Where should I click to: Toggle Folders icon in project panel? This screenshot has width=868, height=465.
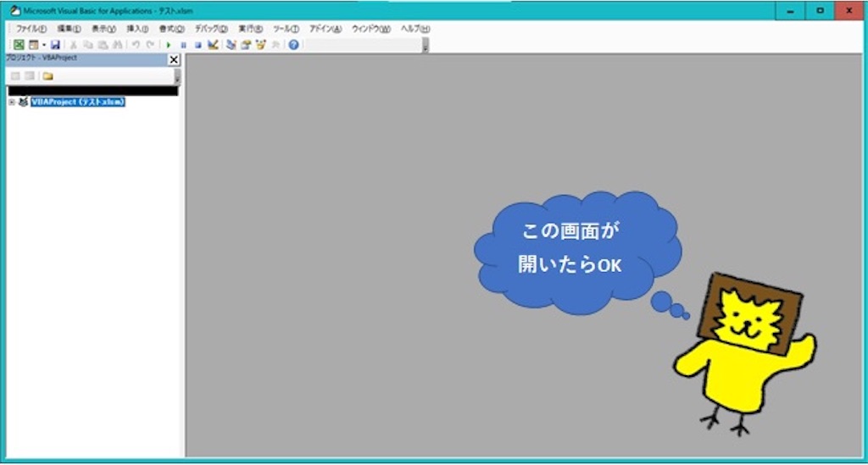pyautogui.click(x=48, y=75)
